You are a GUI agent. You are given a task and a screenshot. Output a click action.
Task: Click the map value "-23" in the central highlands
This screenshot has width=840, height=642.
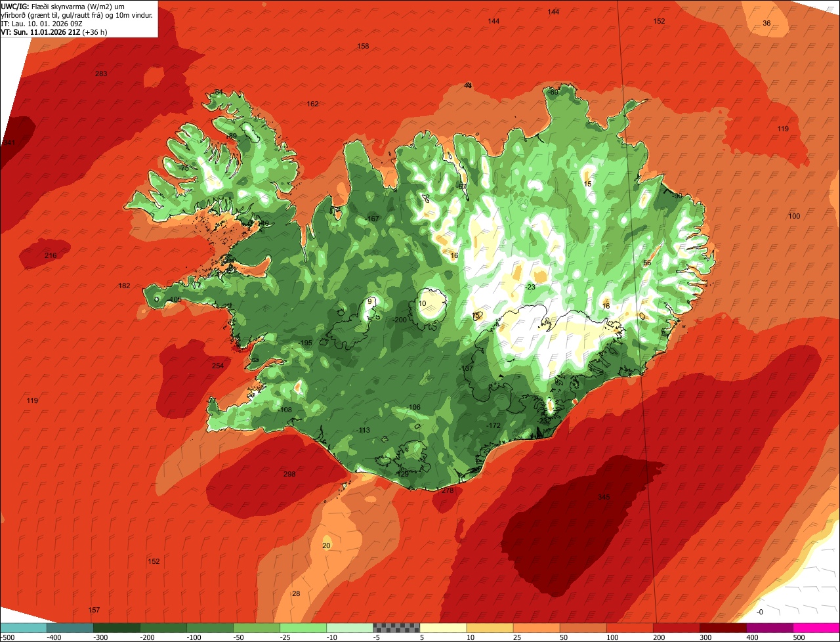click(530, 287)
